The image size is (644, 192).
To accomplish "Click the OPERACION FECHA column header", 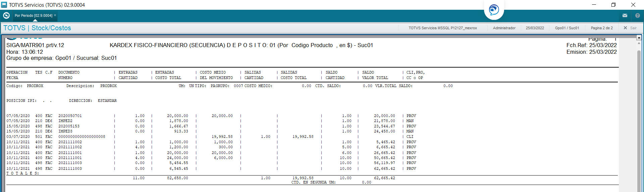I will (x=17, y=75).
